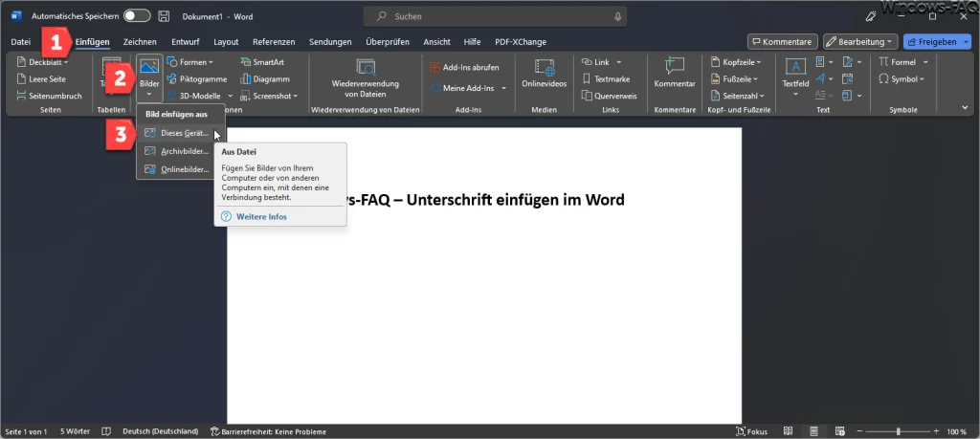Expand the 3D-Modelle dropdown arrow
980x439 pixels.
tap(230, 96)
